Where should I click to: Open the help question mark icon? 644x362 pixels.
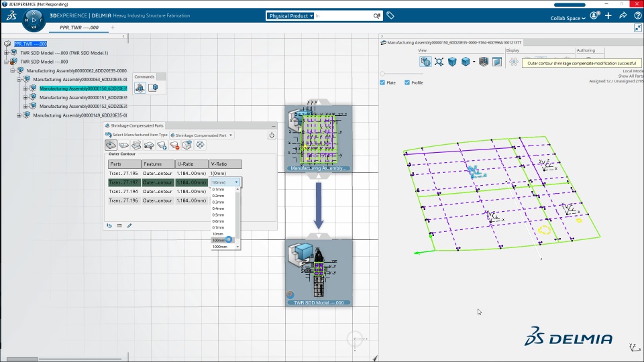tap(637, 15)
